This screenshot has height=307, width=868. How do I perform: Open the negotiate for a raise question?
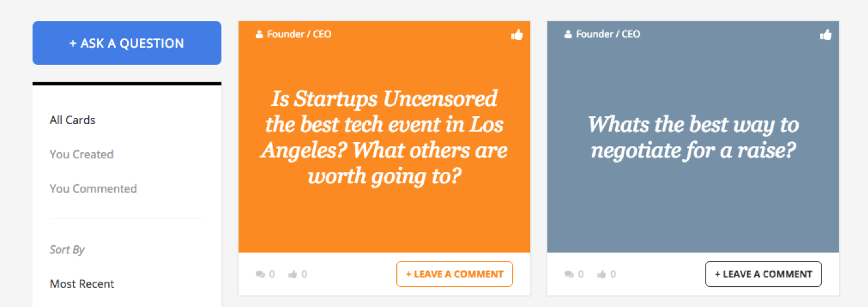click(x=693, y=137)
